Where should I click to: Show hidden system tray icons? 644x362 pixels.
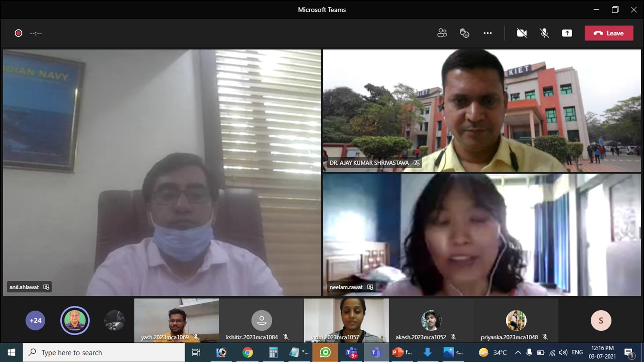pyautogui.click(x=518, y=352)
